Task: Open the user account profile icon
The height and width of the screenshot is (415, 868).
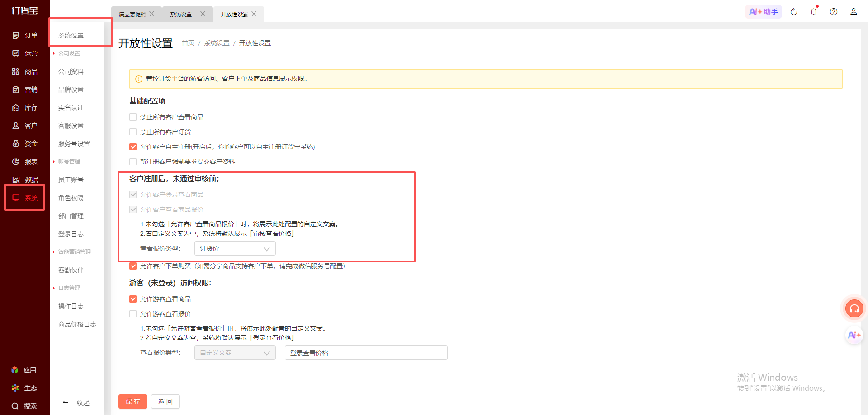Action: coord(854,12)
